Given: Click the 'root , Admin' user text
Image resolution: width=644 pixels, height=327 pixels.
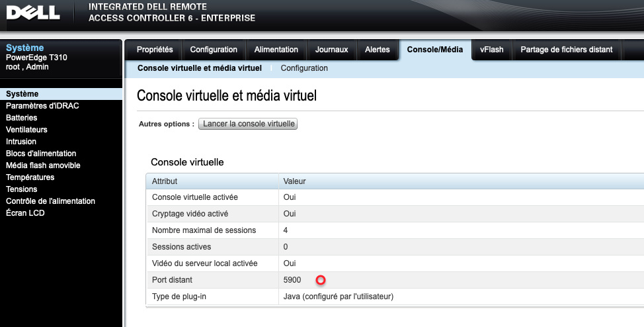Looking at the screenshot, I should click(27, 67).
